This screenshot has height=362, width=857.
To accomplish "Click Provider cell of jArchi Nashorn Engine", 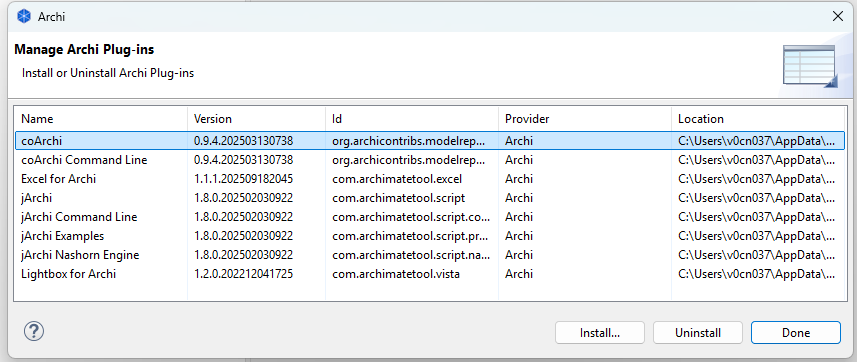I will coord(519,255).
